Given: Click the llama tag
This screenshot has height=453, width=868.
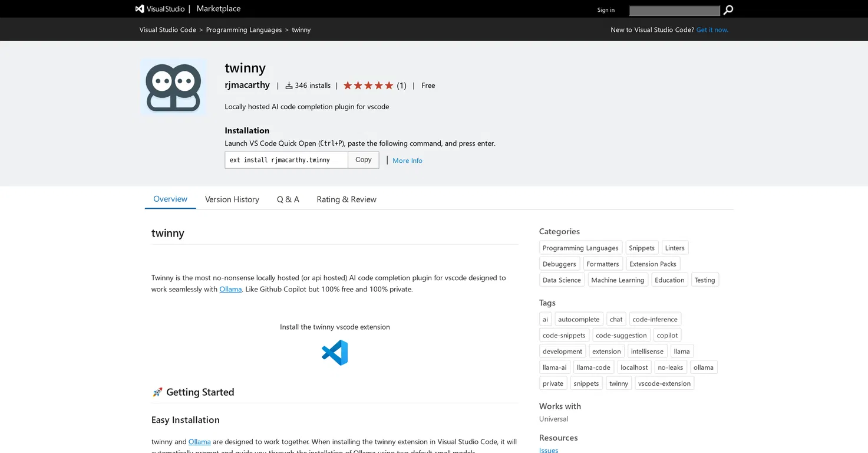Looking at the screenshot, I should click(682, 351).
